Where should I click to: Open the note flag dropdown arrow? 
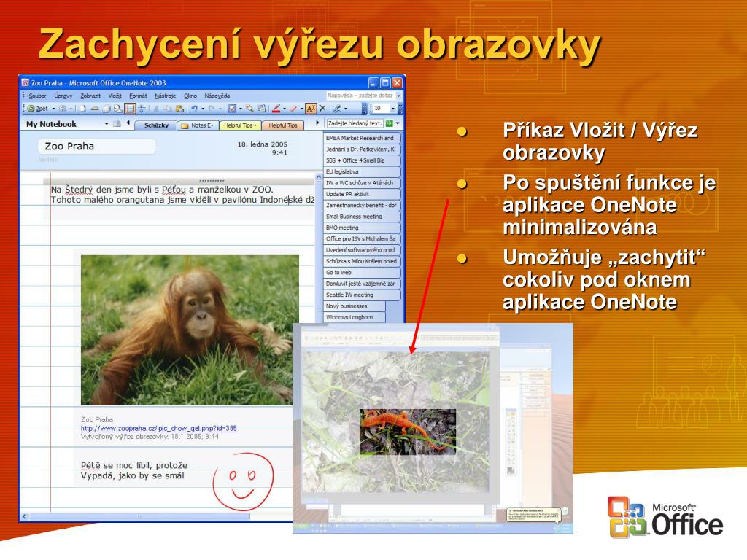click(240, 109)
